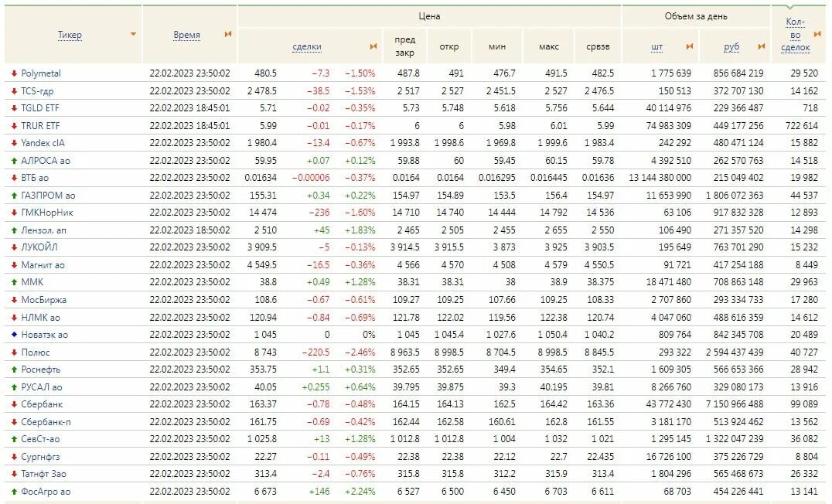Image resolution: width=832 pixels, height=504 pixels.
Task: Select the ММК ticker name
Action: tap(32, 282)
